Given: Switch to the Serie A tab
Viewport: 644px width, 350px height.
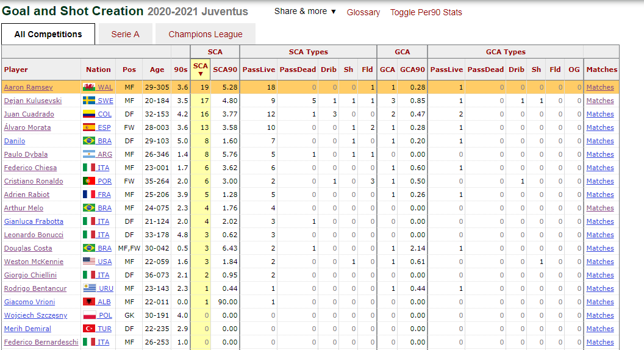Looking at the screenshot, I should pos(125,34).
